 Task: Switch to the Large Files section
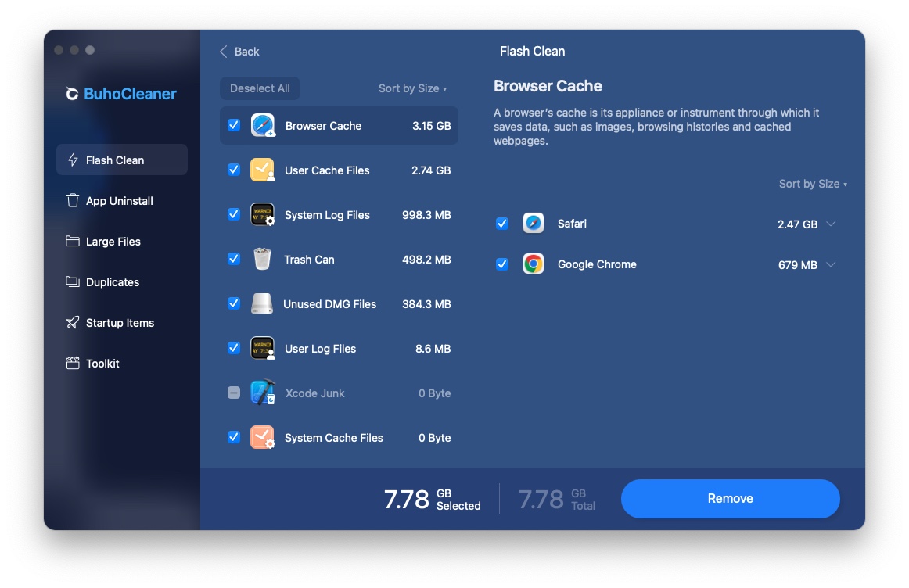pos(122,241)
